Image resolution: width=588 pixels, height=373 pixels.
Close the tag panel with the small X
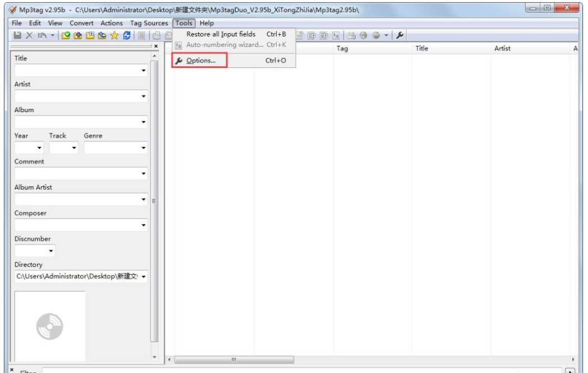pos(156,46)
